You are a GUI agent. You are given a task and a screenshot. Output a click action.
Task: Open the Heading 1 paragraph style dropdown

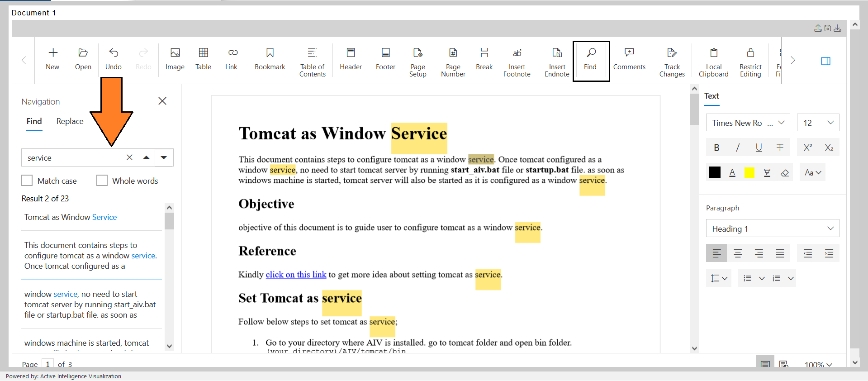click(x=773, y=229)
